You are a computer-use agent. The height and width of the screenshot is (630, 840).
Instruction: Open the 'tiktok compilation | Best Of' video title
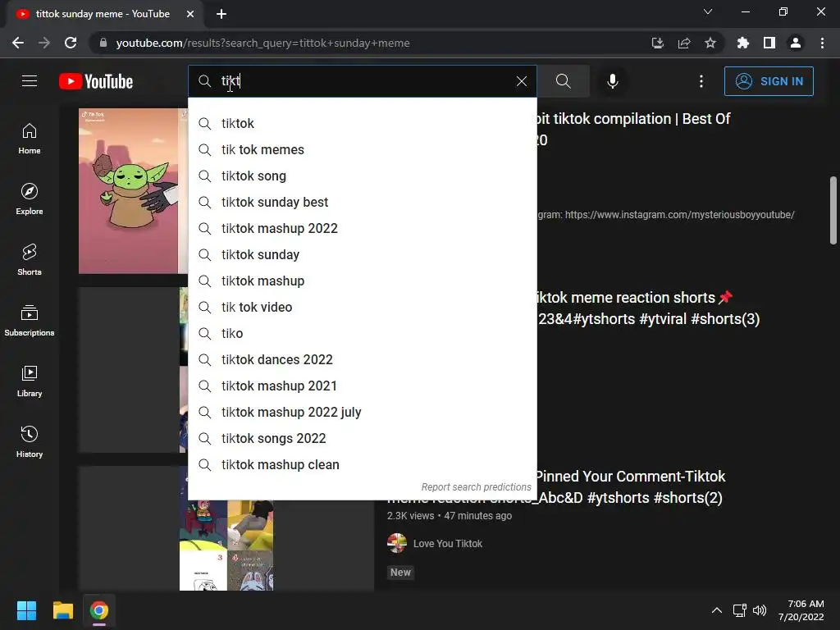(634, 129)
